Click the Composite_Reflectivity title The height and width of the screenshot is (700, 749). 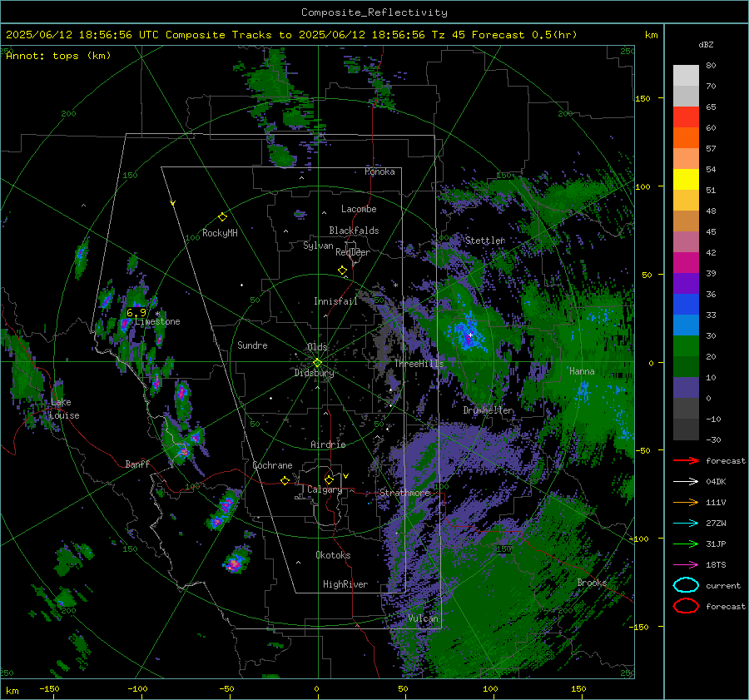[x=374, y=12]
